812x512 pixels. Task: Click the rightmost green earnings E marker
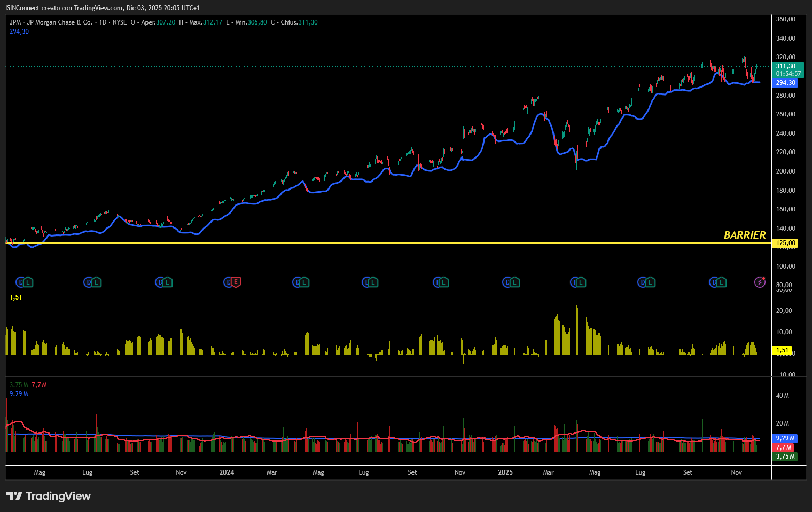click(x=722, y=282)
